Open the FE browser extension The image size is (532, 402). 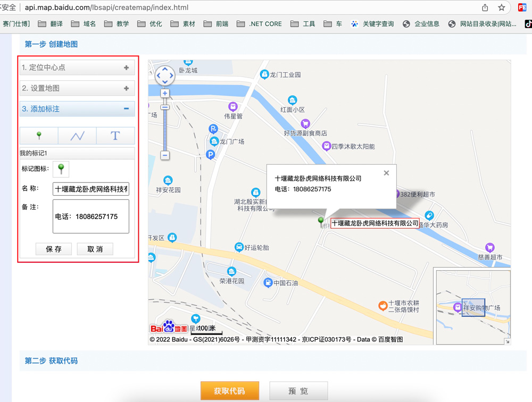pos(522,7)
